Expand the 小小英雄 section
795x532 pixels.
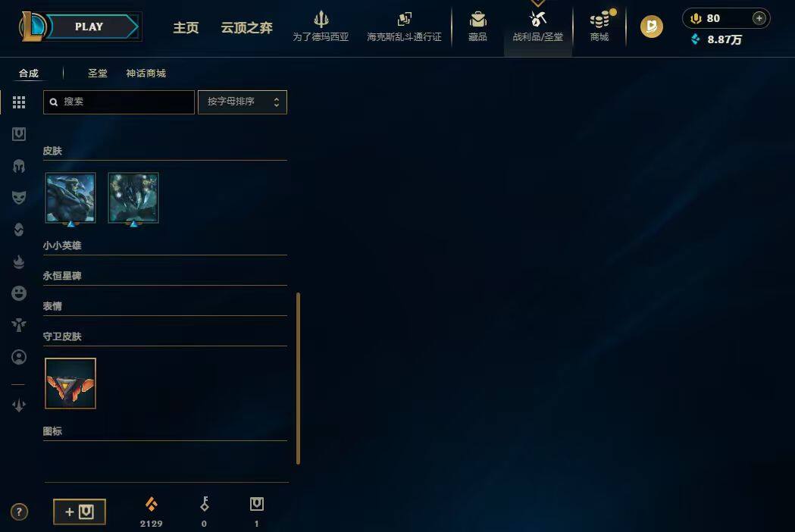[164, 246]
